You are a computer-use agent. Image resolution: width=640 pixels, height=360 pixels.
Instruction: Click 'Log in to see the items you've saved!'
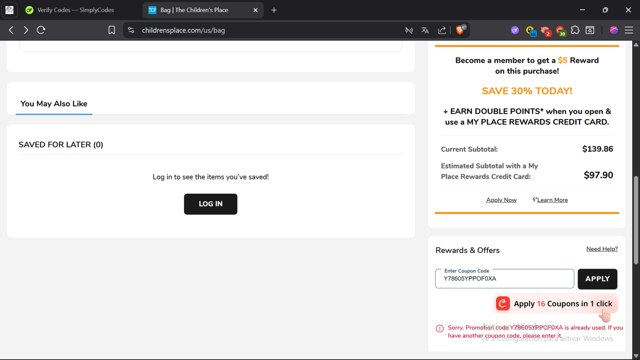(x=211, y=177)
